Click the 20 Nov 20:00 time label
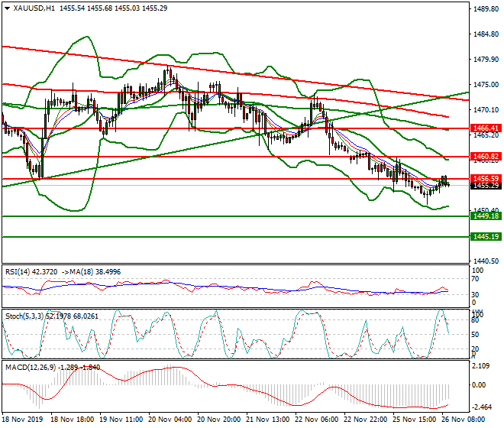Viewport: 504px width, 428px height. click(219, 420)
